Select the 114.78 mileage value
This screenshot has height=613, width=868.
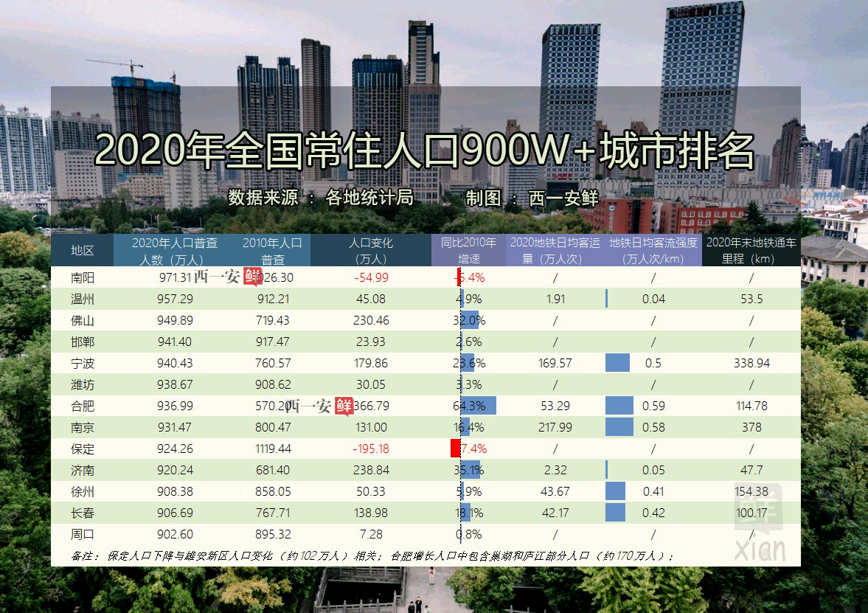(751, 406)
